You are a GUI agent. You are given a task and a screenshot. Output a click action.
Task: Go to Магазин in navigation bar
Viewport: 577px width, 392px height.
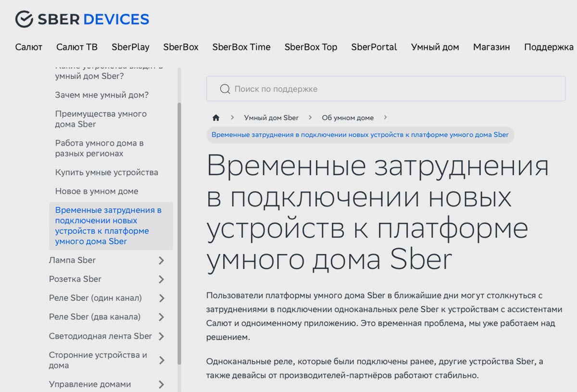click(x=491, y=47)
